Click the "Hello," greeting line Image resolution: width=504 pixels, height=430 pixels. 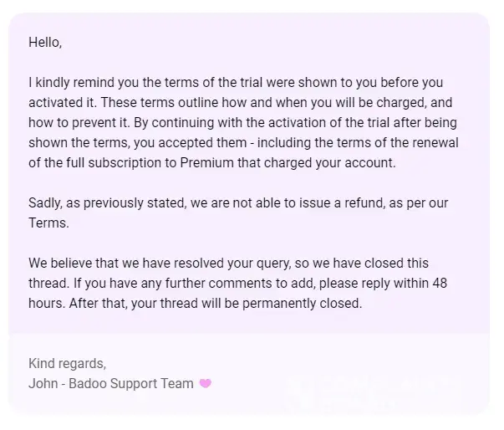click(x=45, y=42)
